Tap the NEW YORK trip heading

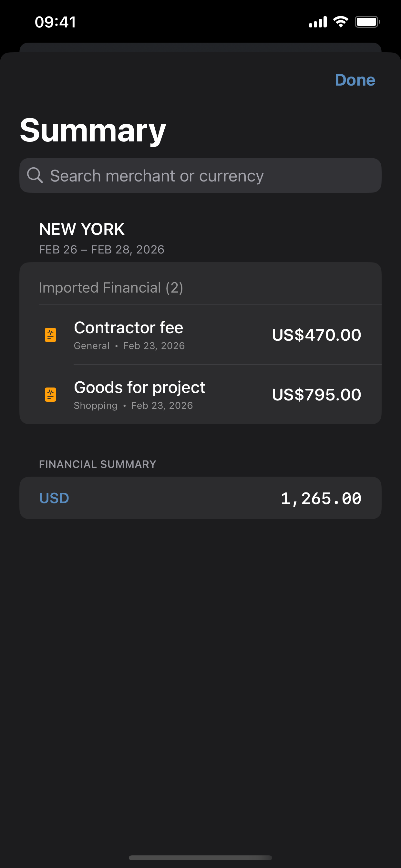tap(82, 229)
